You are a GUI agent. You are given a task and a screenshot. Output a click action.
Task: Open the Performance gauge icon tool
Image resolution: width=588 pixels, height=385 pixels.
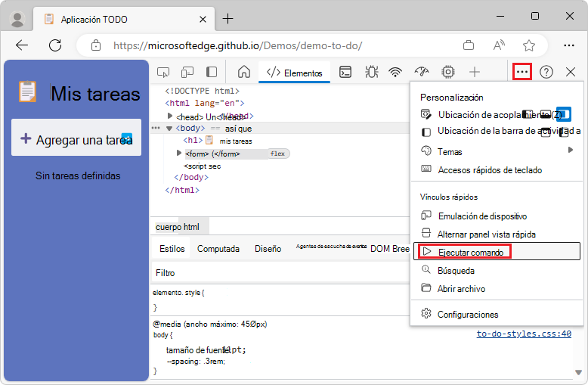pyautogui.click(x=422, y=72)
